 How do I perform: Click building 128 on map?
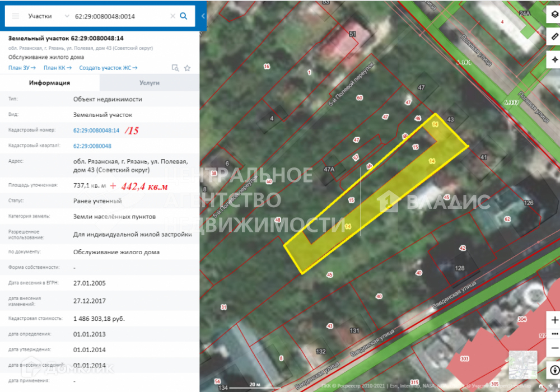click(460, 268)
